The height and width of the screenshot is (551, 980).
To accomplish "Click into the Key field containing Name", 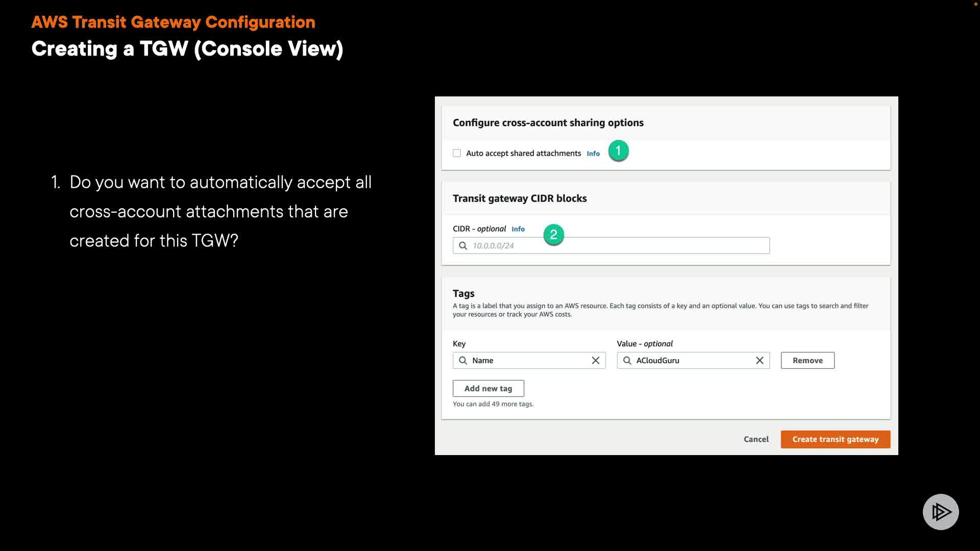I will (528, 361).
